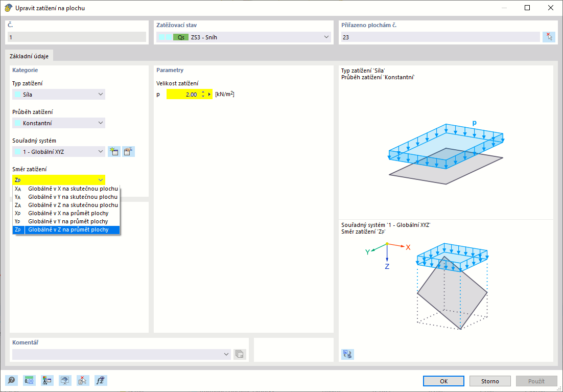Close the Upravit zatížení na plochu dialog
This screenshot has width=563, height=392.
550,8
